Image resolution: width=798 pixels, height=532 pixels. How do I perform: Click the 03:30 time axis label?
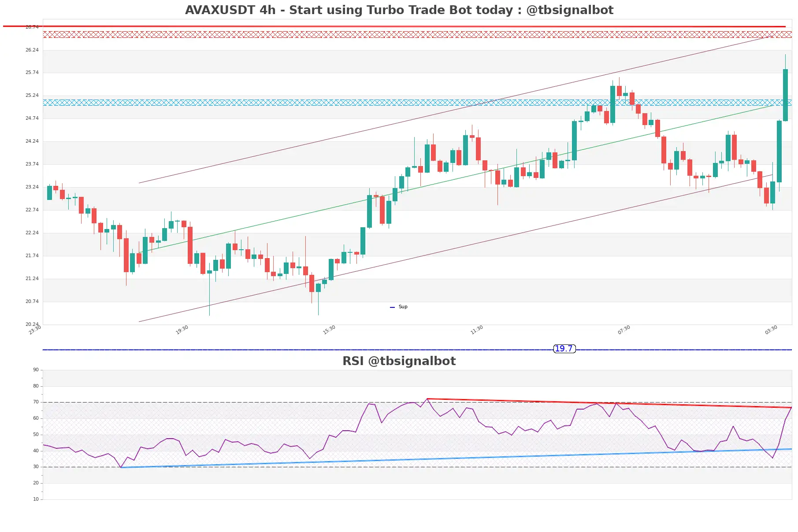(x=771, y=330)
